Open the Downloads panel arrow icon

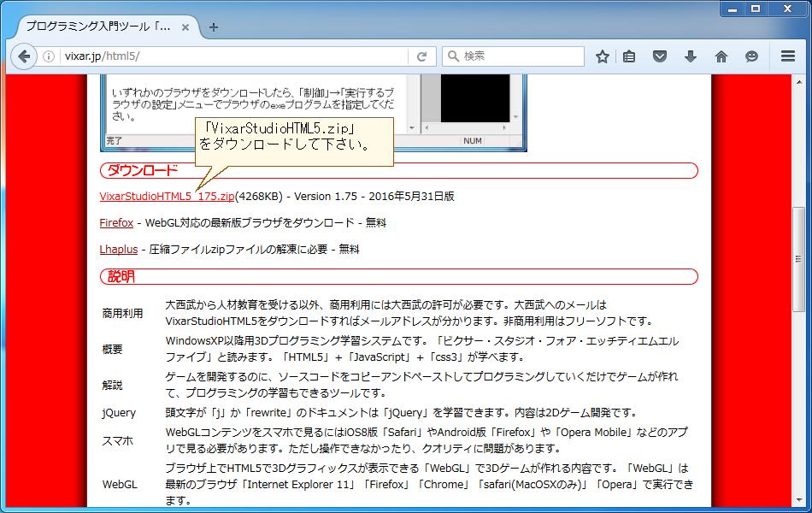tap(690, 56)
